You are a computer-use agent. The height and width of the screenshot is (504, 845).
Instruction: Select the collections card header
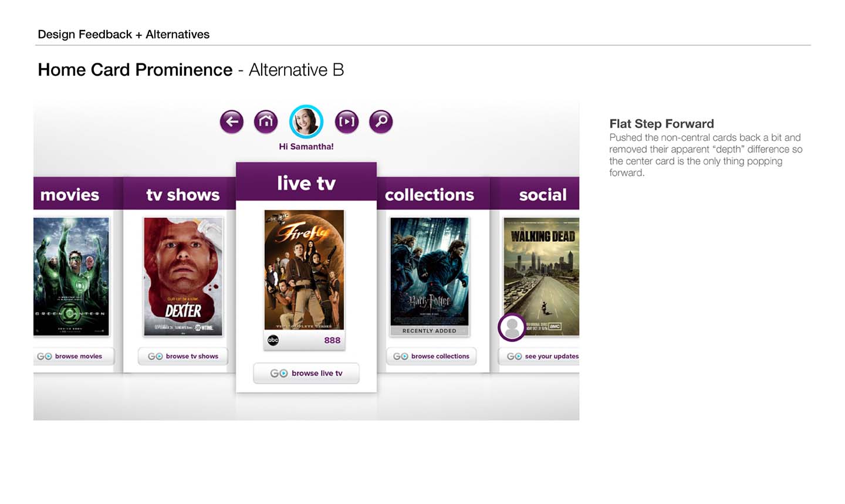click(x=433, y=193)
